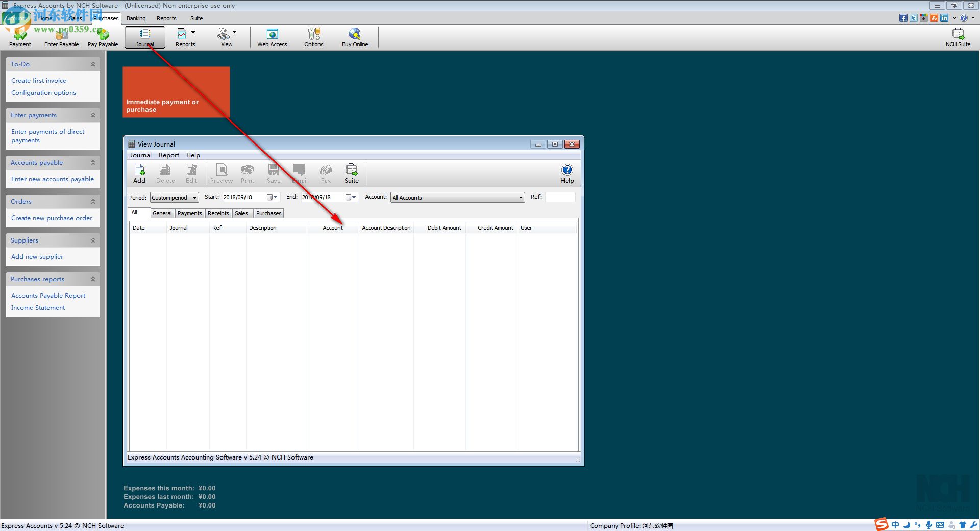Open the Account filter dropdown
The image size is (980, 531).
click(457, 198)
